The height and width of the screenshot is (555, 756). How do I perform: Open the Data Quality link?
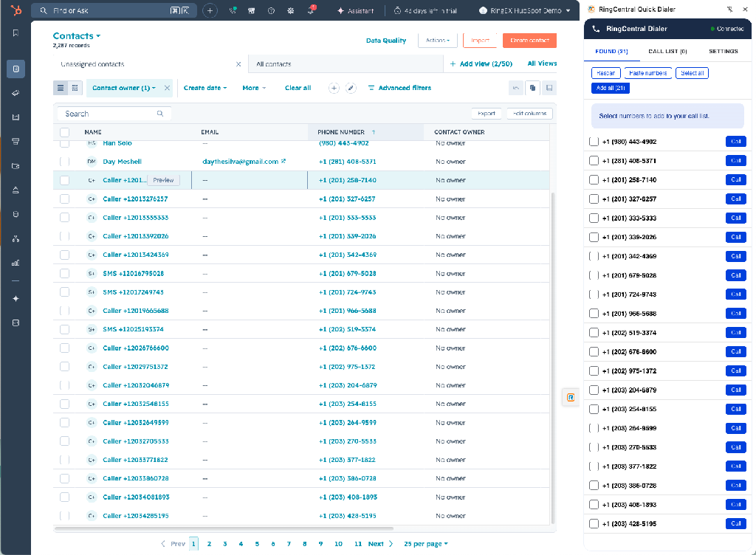coord(386,41)
